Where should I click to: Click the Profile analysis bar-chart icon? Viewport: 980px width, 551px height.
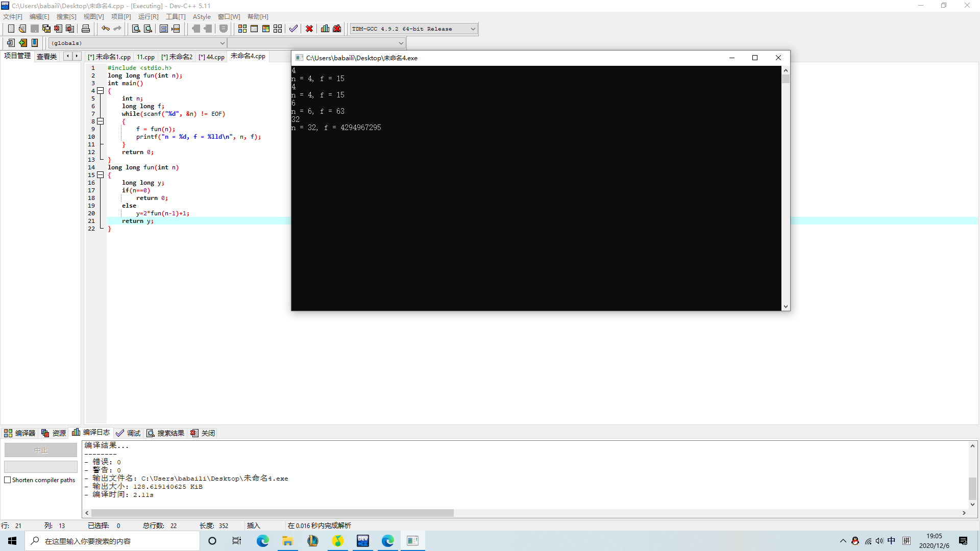325,29
